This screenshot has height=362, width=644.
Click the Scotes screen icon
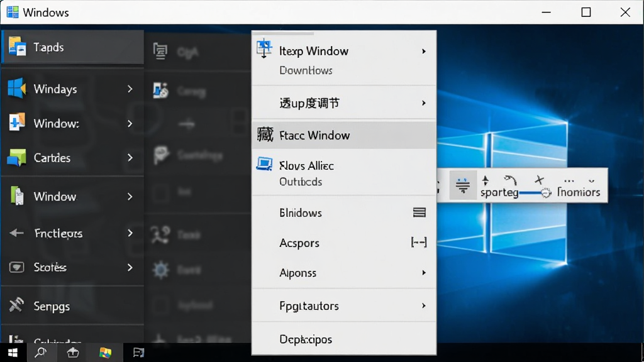coord(16,268)
